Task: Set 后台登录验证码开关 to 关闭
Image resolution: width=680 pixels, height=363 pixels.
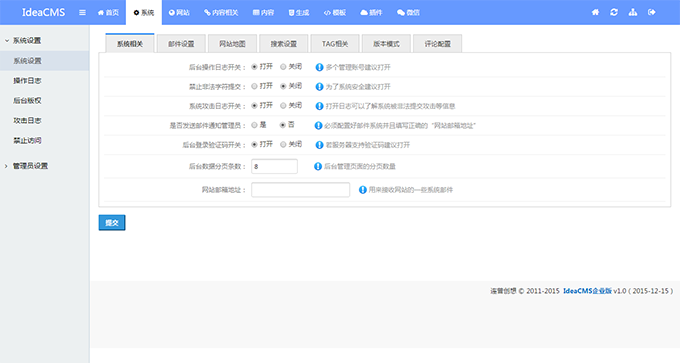Action: [x=283, y=144]
